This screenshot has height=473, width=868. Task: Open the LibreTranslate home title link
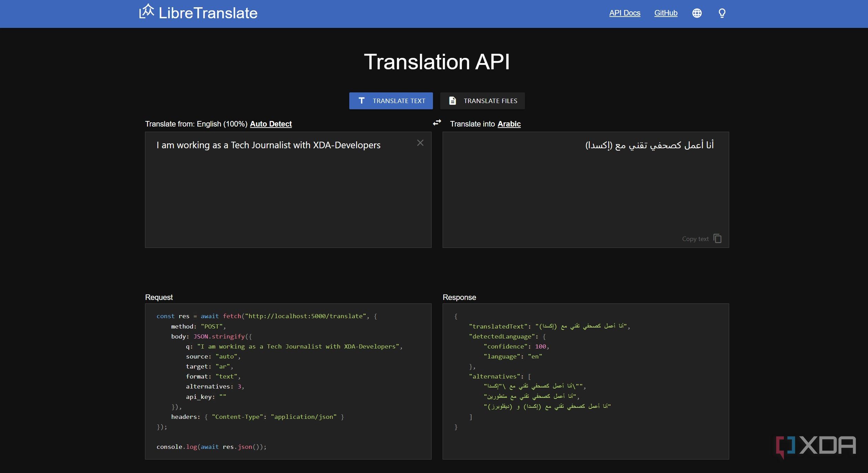[x=208, y=13]
